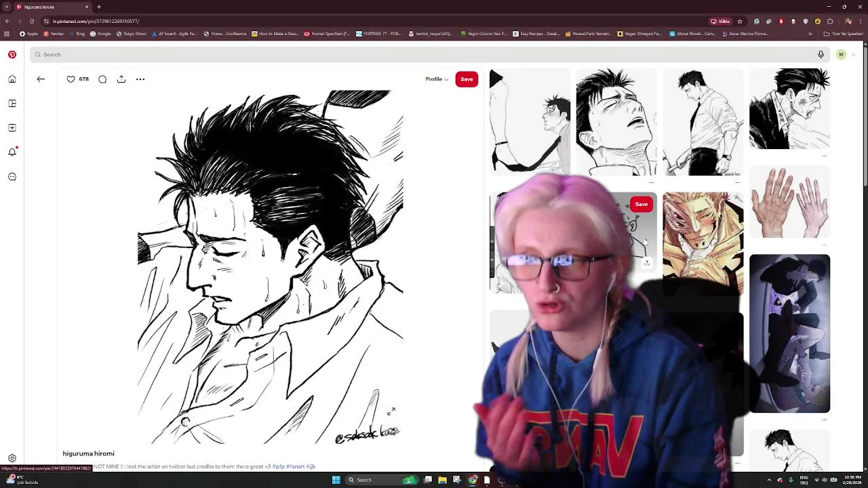
Task: Like the pin with the heart icon
Action: [71, 79]
